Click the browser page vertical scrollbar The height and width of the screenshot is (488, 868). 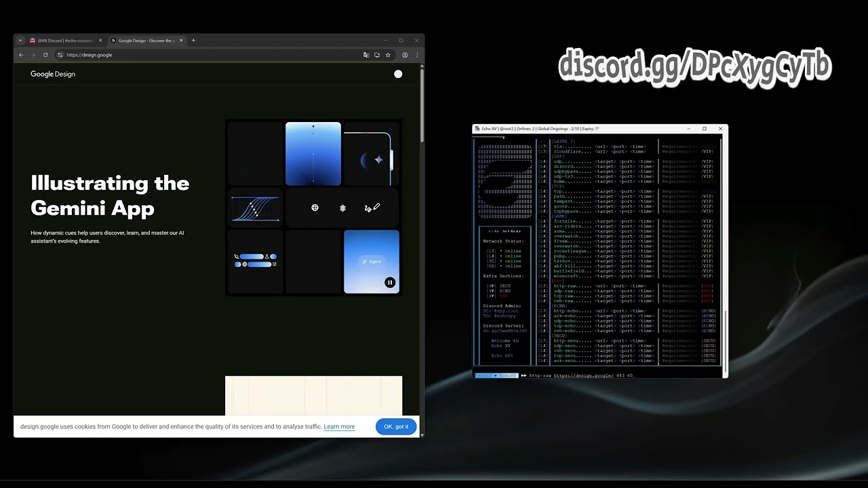[422, 105]
